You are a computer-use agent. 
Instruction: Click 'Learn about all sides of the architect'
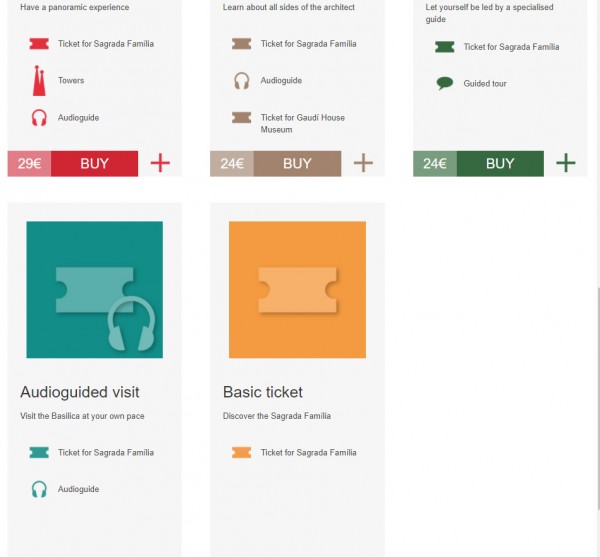tap(289, 7)
